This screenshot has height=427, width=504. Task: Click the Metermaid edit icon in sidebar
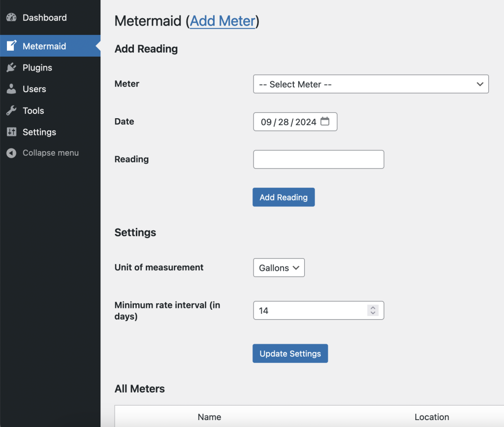(x=12, y=46)
